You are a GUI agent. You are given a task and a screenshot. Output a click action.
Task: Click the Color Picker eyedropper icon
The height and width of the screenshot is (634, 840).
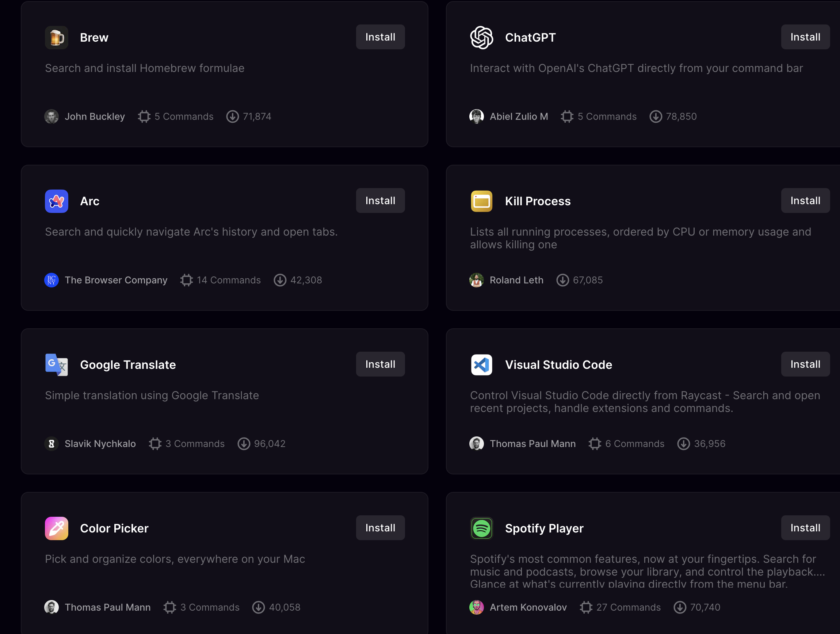point(57,528)
